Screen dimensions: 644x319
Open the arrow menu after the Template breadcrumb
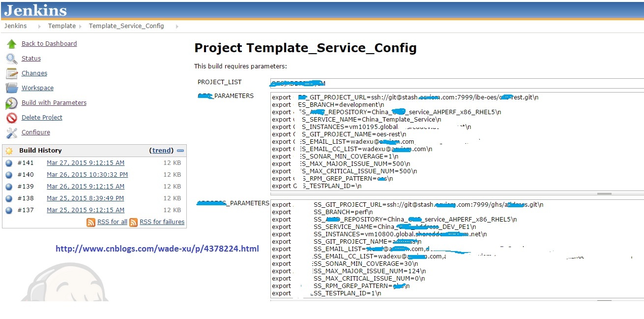[80, 26]
